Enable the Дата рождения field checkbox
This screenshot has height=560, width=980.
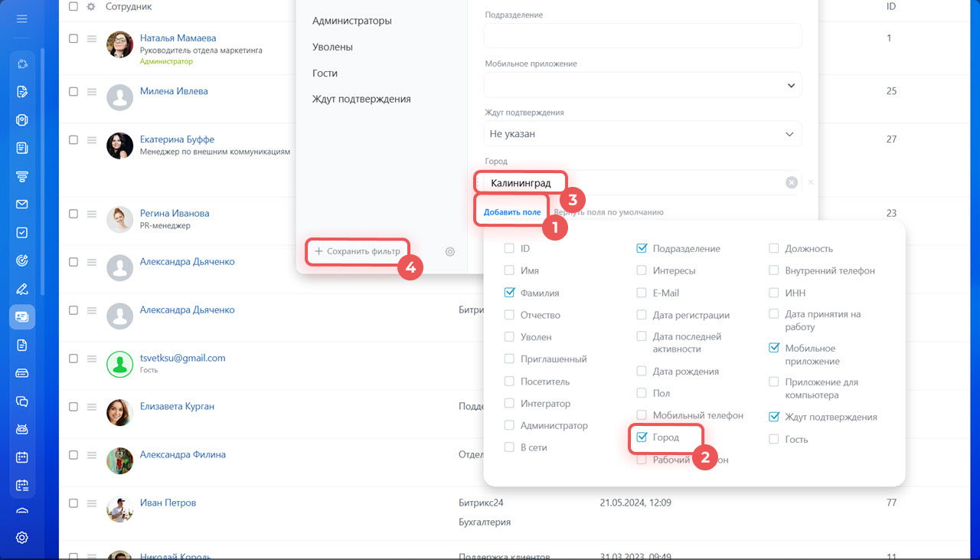coord(642,371)
